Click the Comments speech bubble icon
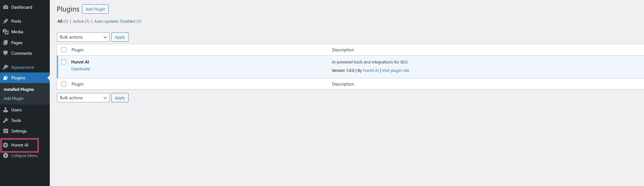Viewport: 644px width, 186px height. [6, 53]
